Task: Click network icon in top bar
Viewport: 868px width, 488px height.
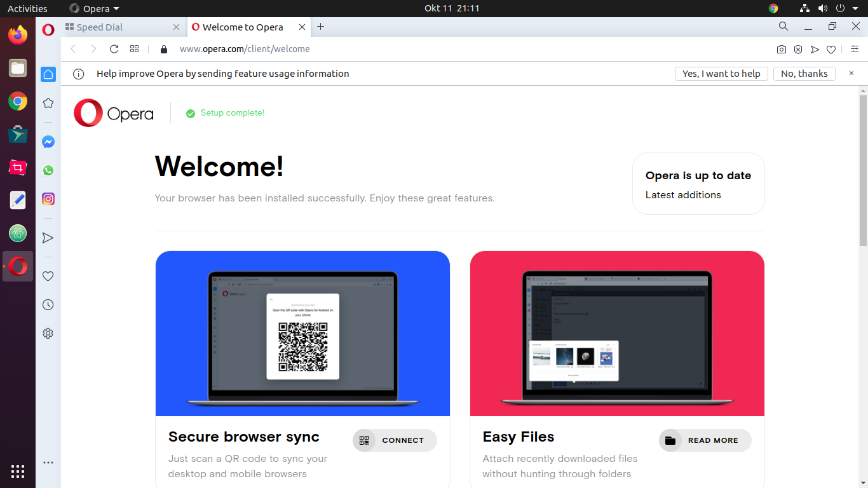Action: coord(805,8)
